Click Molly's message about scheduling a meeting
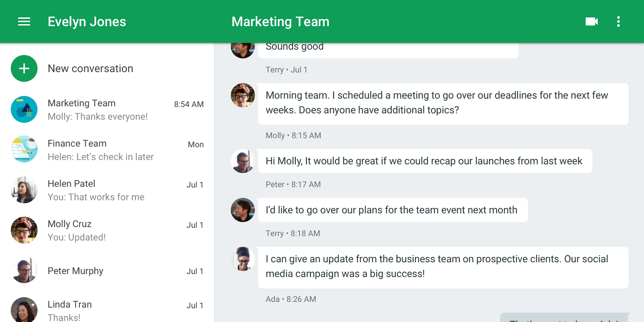This screenshot has height=322, width=644. click(x=443, y=103)
